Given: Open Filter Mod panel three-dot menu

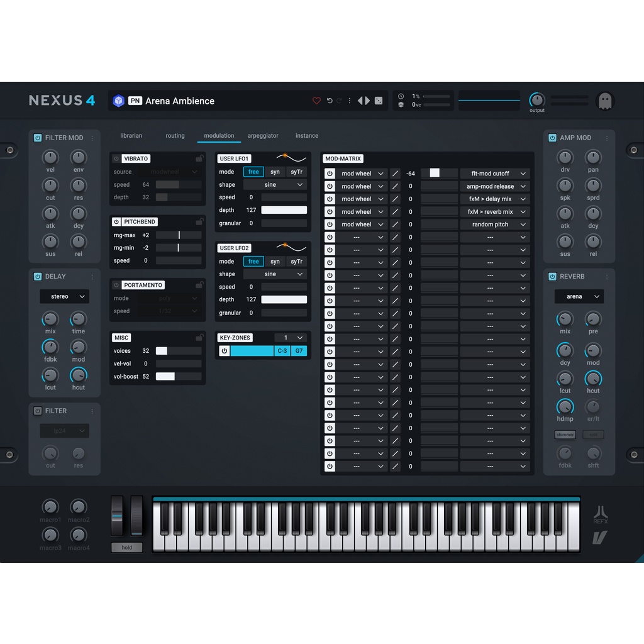Looking at the screenshot, I should 92,138.
